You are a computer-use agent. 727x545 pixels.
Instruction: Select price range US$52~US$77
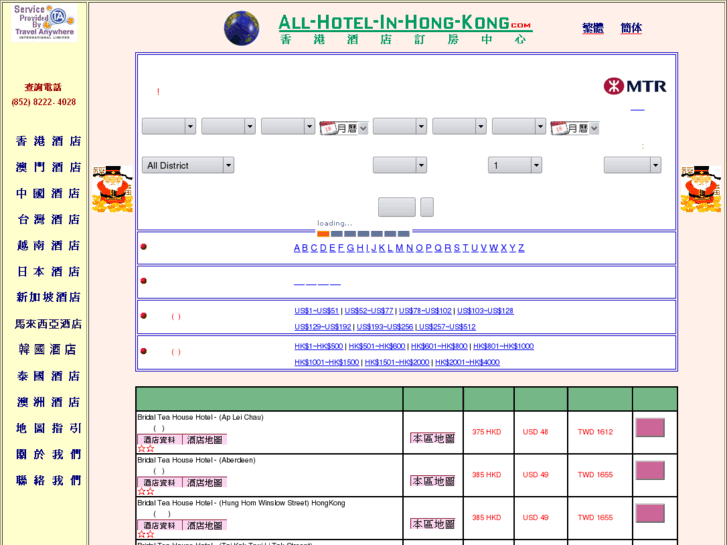[x=369, y=311]
